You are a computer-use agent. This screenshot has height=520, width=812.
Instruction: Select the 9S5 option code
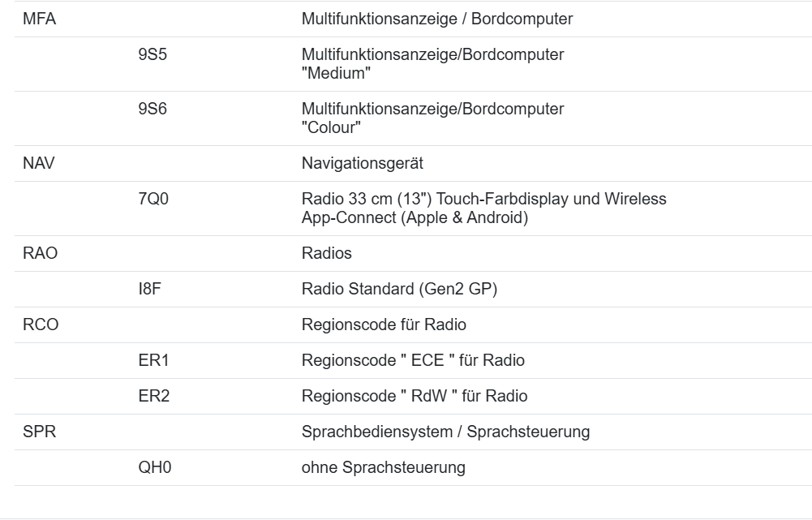(x=153, y=55)
